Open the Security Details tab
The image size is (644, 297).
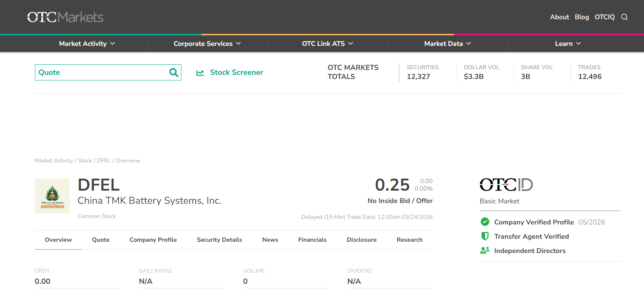[x=219, y=240]
